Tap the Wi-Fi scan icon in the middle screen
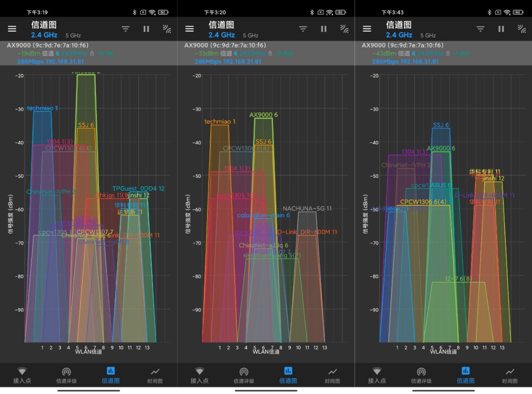The height and width of the screenshot is (394, 532). click(344, 29)
